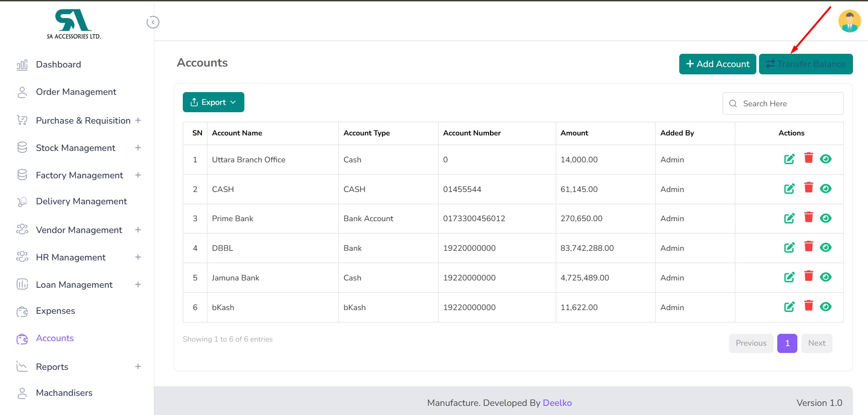Screen dimensions: 868x415
Task: View Jamuna Bank account via eye icon
Action: (x=825, y=277)
